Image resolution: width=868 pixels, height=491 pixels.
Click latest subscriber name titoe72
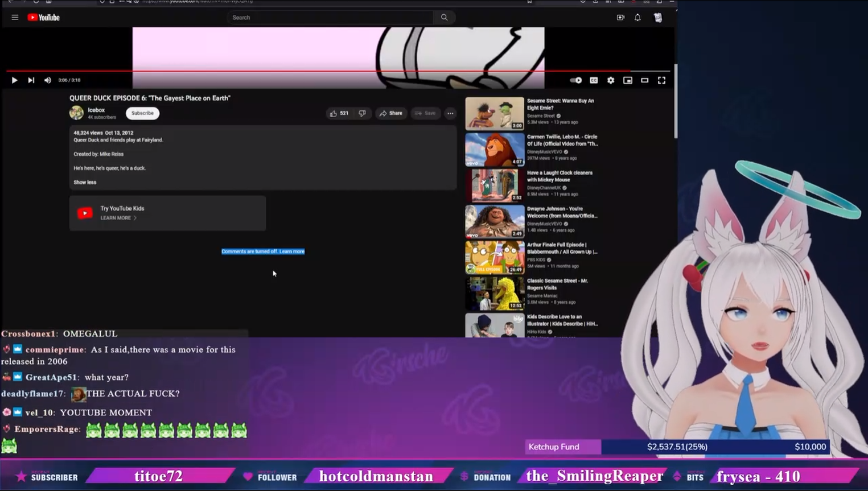(158, 476)
